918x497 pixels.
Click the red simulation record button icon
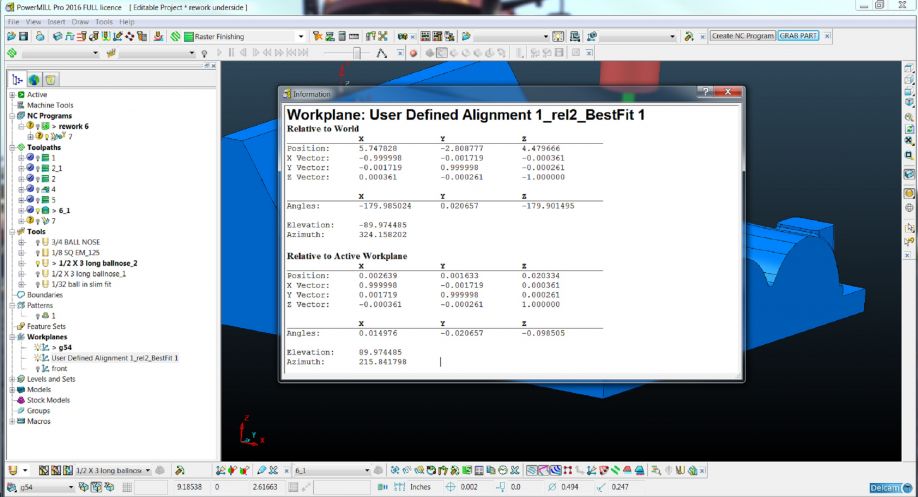(x=413, y=53)
